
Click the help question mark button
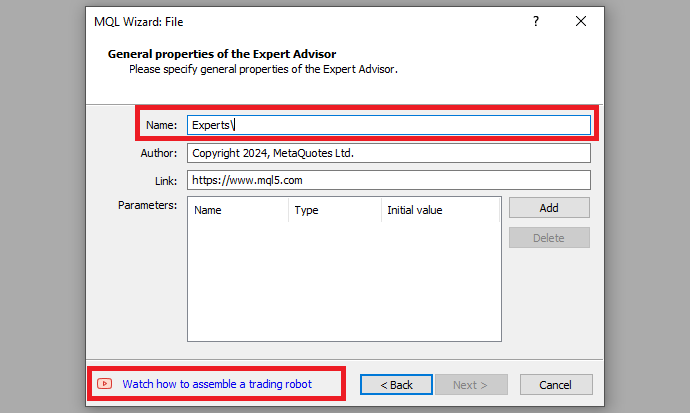(536, 21)
